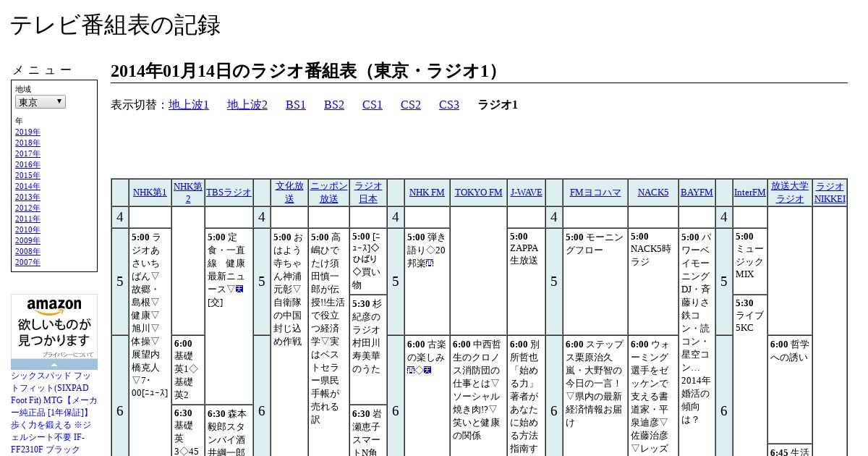The width and height of the screenshot is (868, 456).
Task: Open ニッポン放送 station header link
Action: (x=328, y=193)
